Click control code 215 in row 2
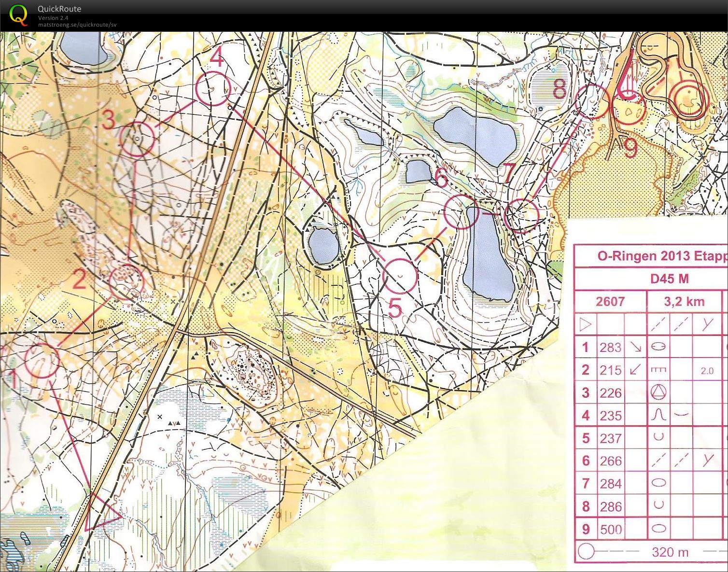 tap(610, 370)
